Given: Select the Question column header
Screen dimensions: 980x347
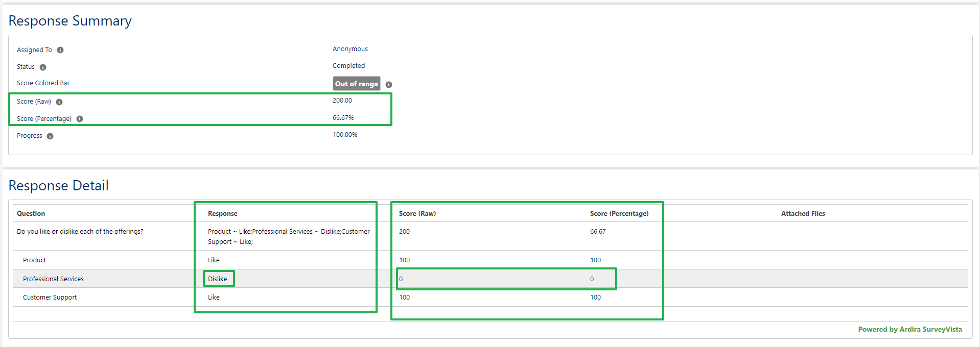Looking at the screenshot, I should coord(31,213).
